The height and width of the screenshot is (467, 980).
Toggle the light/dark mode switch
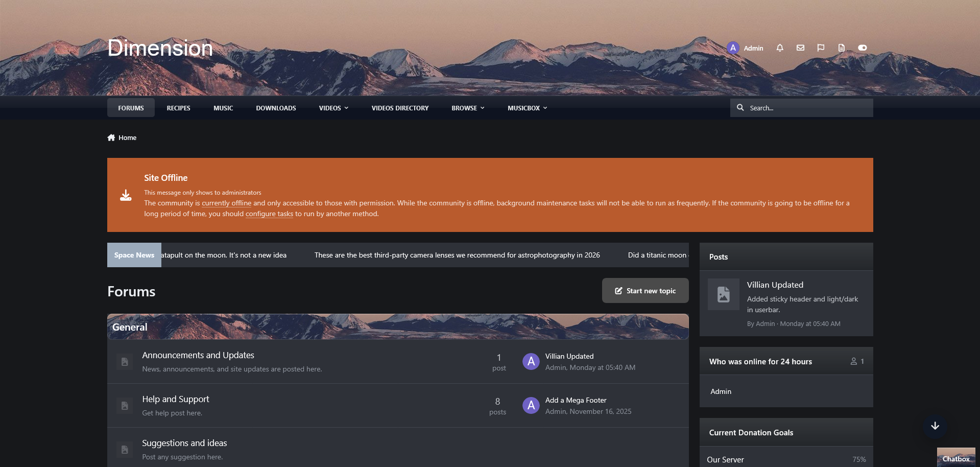tap(863, 48)
